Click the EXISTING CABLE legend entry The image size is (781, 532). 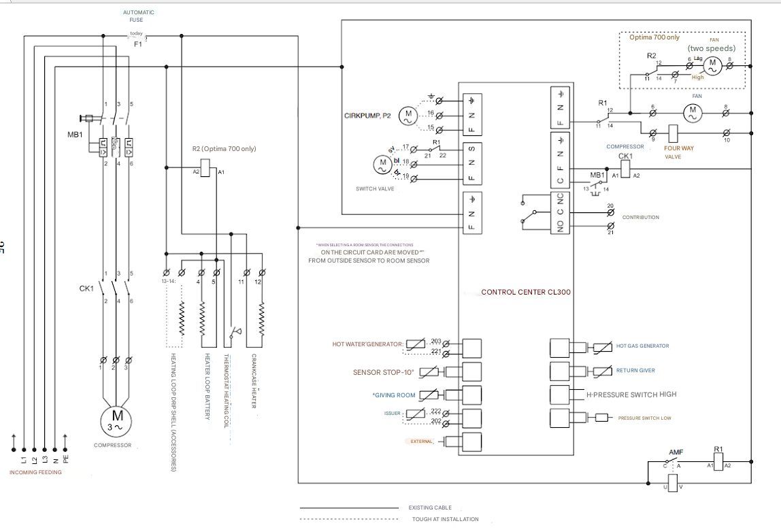[x=430, y=508]
